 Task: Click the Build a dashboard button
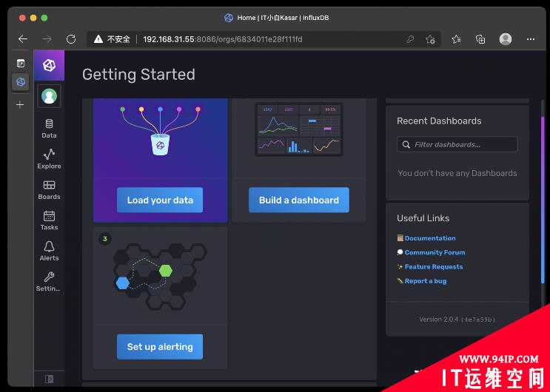pos(299,200)
